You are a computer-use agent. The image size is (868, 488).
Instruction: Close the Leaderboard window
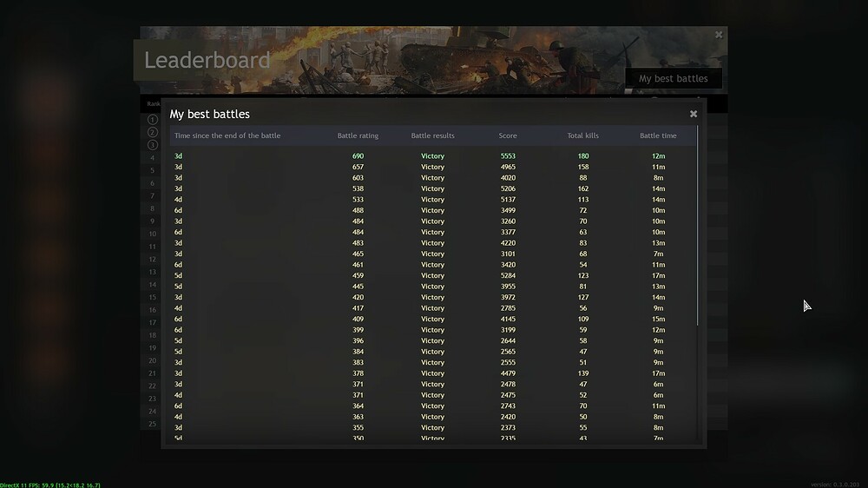point(718,35)
